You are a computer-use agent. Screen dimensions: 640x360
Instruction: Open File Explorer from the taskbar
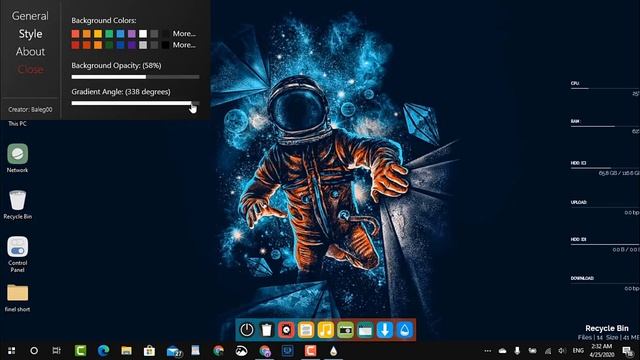[x=127, y=351]
